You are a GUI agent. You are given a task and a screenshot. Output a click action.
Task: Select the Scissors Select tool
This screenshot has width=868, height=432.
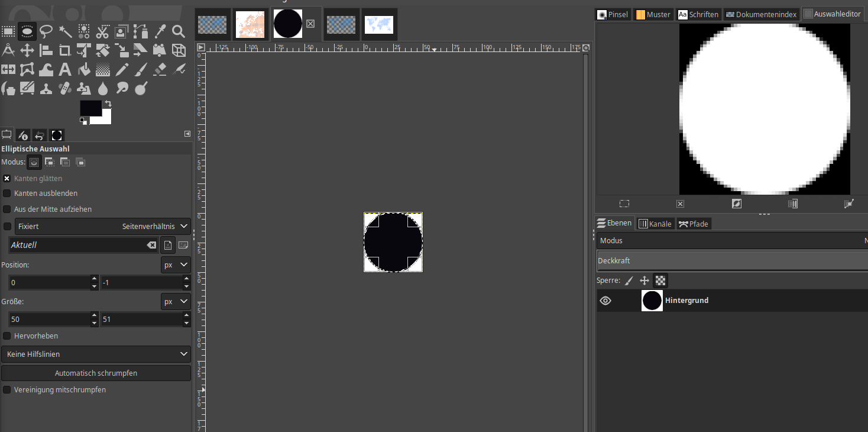tap(103, 31)
